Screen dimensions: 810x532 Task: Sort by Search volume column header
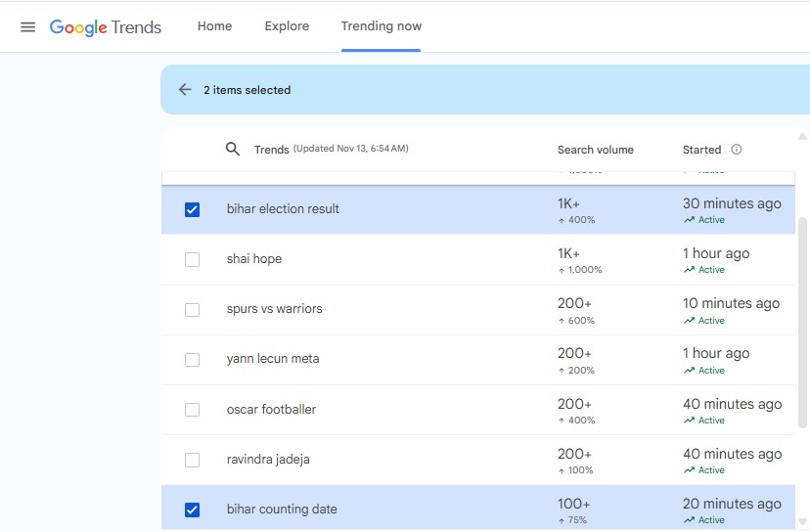click(595, 150)
